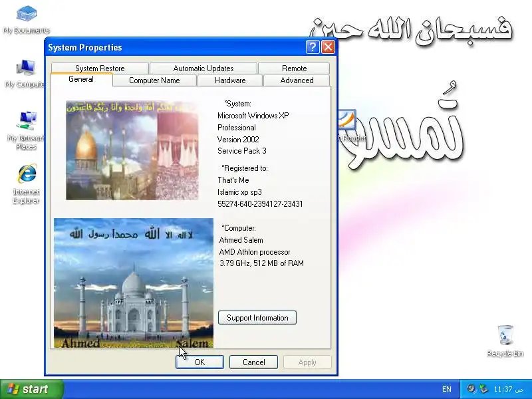Open the Advanced tab
The image size is (532, 399).
click(297, 80)
